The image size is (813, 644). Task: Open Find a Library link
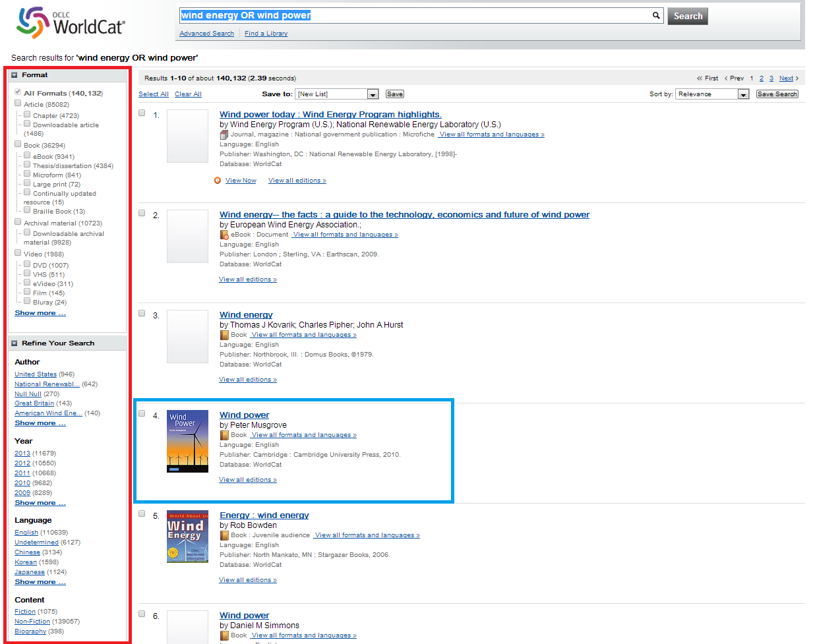tap(266, 34)
